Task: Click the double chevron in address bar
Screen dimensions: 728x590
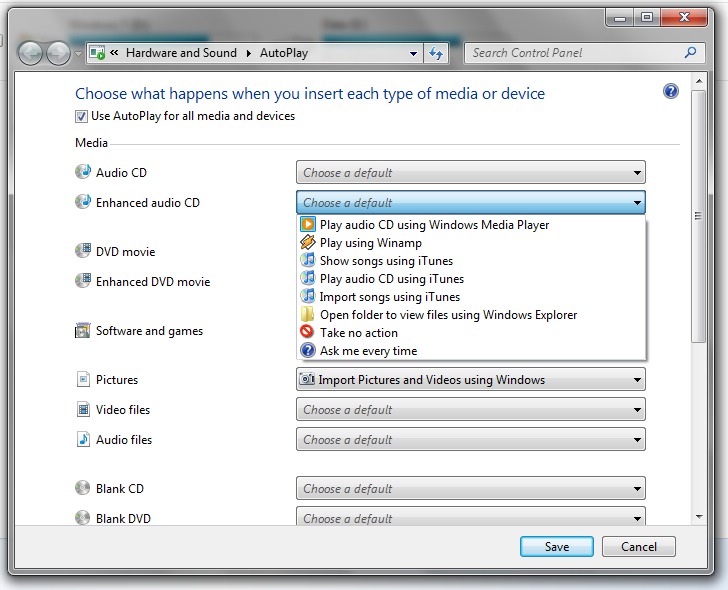Action: tap(114, 52)
